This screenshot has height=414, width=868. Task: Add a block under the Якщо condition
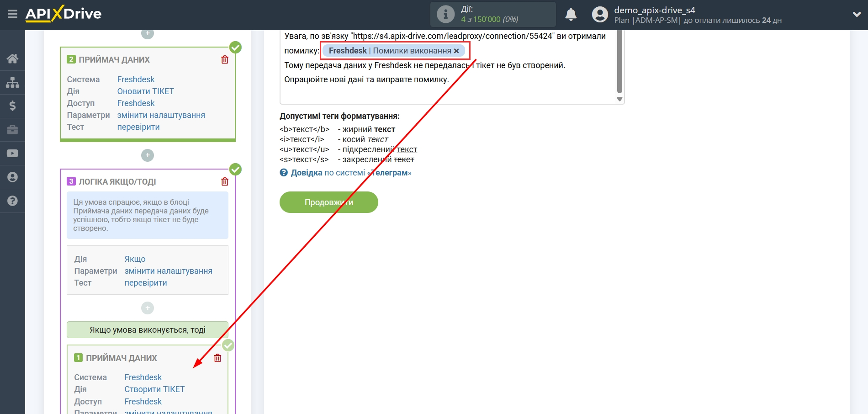pyautogui.click(x=148, y=308)
